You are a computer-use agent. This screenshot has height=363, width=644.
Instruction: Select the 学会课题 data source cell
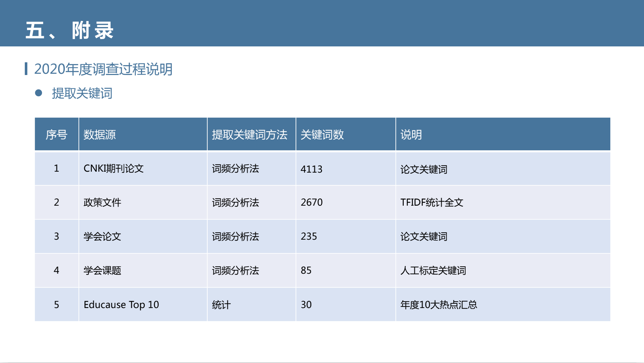tap(102, 271)
